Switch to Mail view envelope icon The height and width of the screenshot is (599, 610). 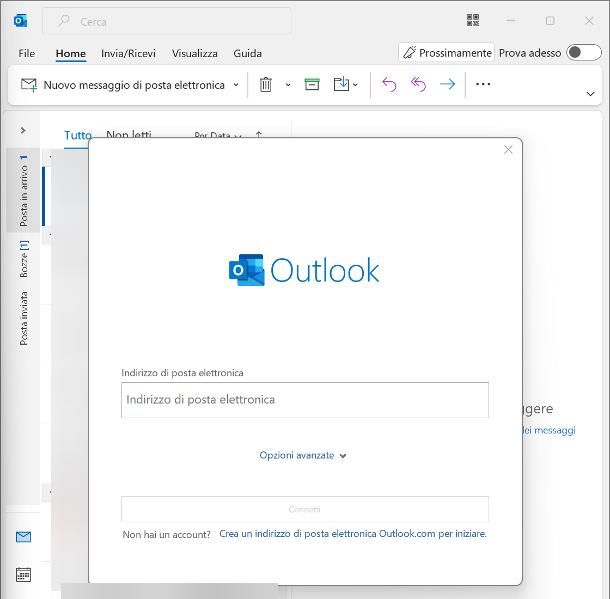23,537
